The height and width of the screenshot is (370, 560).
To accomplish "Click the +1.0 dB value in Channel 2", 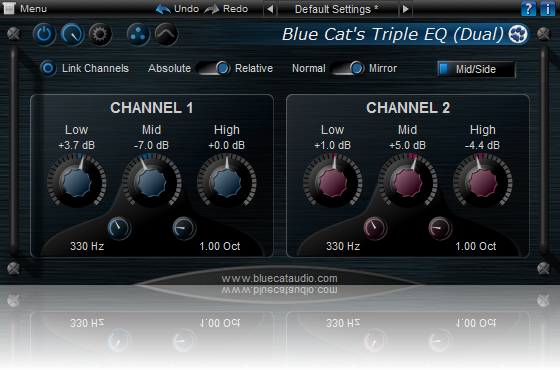I will (332, 145).
